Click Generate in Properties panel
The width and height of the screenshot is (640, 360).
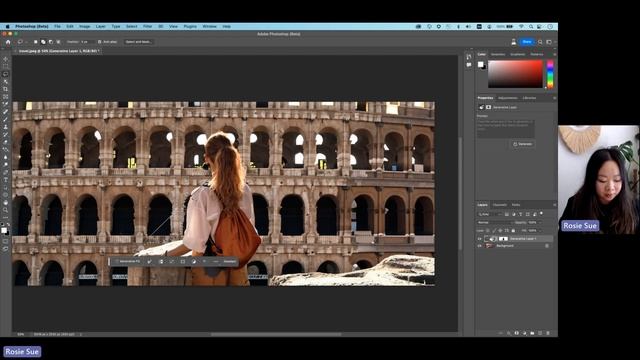[x=522, y=144]
